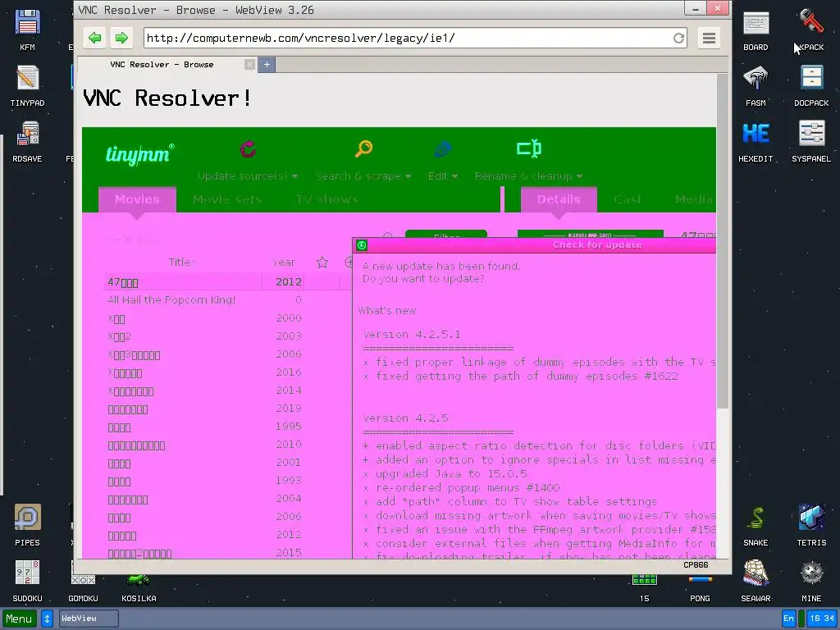Start the PIPES game icon
The image size is (840, 630).
coord(27,525)
